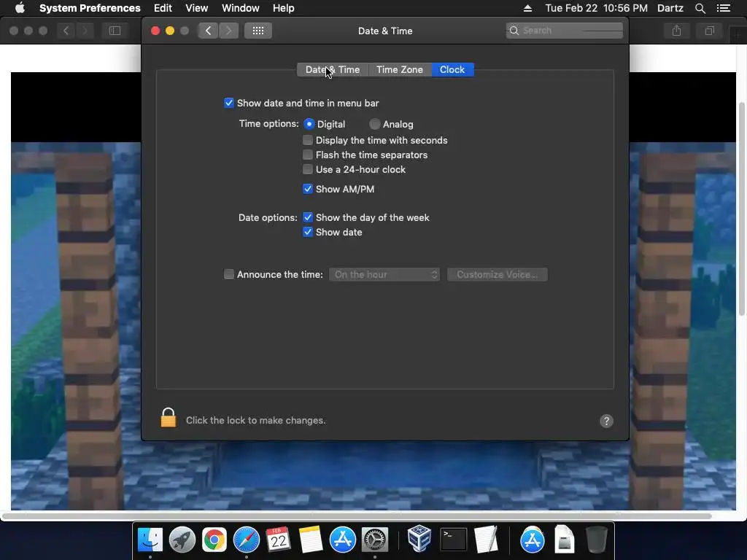Toggle Show AM/PM checkbox

(308, 189)
